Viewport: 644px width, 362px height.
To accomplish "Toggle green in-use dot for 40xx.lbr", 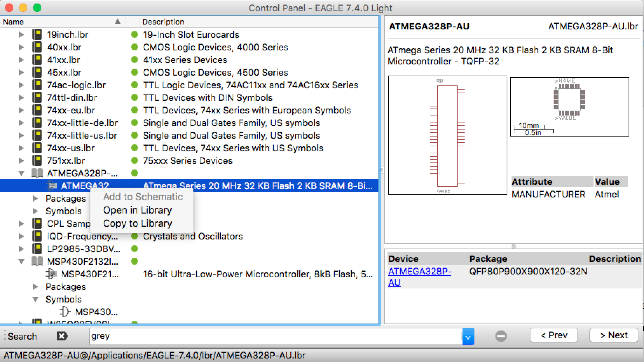I will (134, 47).
